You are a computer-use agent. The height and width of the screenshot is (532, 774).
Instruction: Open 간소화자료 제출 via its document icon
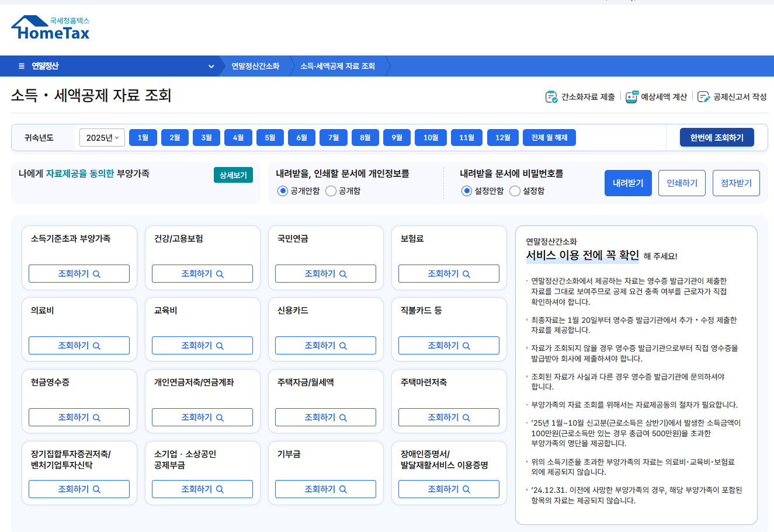550,97
